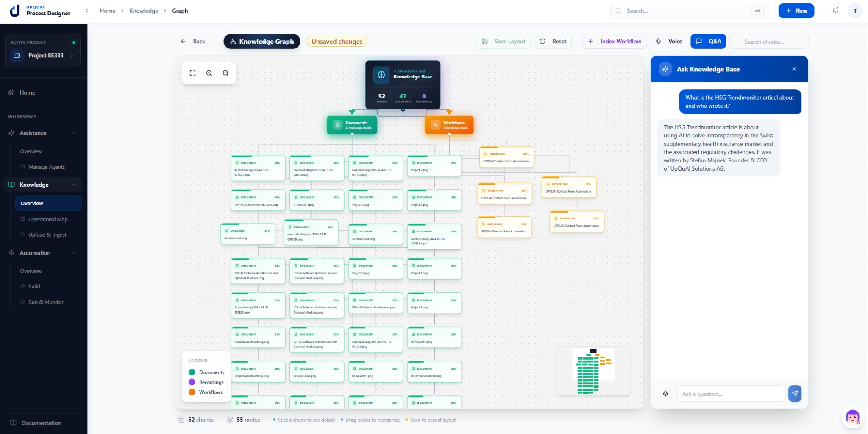Enter fullscreen graph view
The width and height of the screenshot is (868, 434).
[193, 73]
